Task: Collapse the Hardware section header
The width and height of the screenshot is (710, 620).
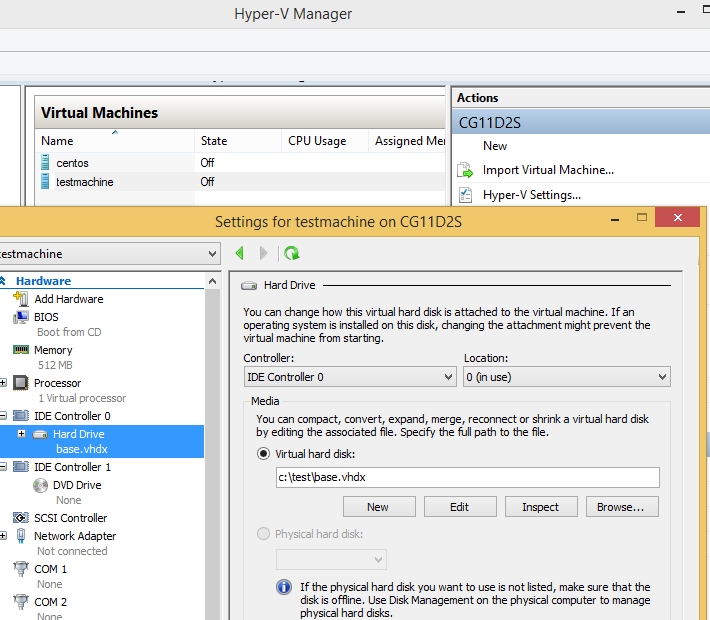Action: (x=3, y=281)
